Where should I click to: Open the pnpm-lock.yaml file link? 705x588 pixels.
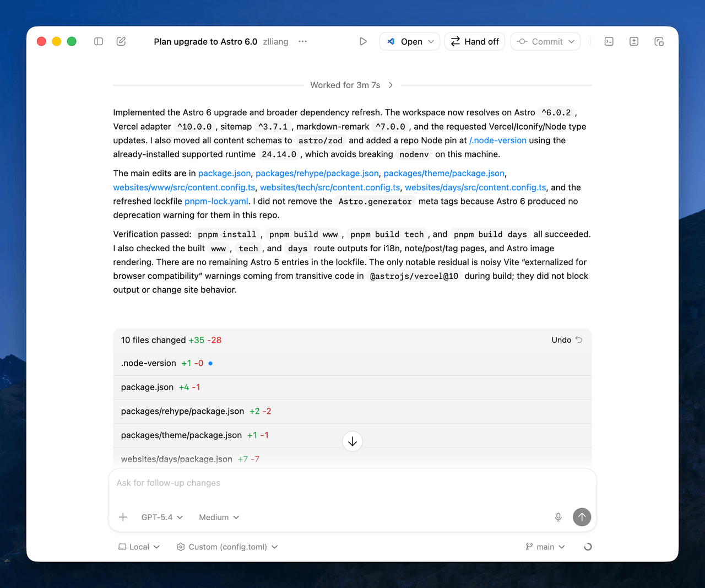click(x=216, y=201)
